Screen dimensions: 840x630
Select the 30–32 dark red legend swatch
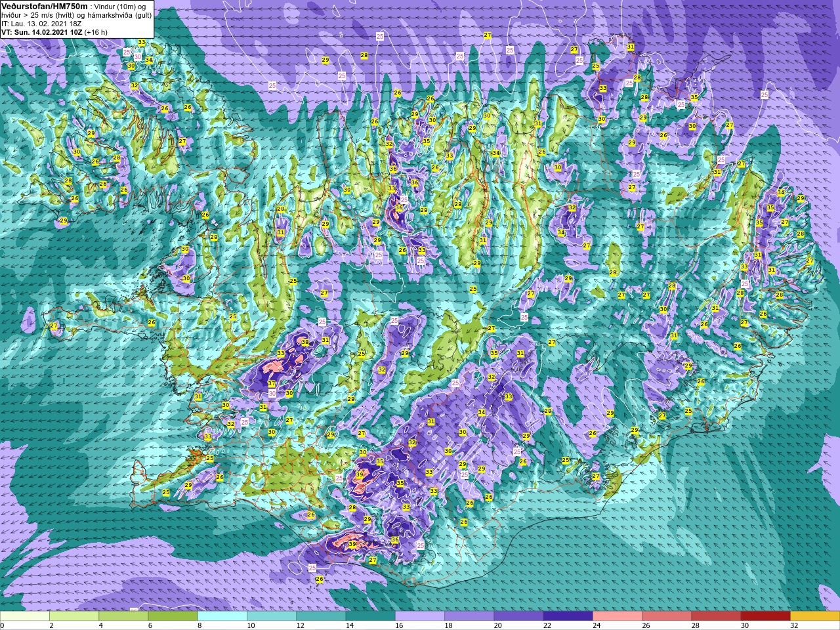coord(766,616)
